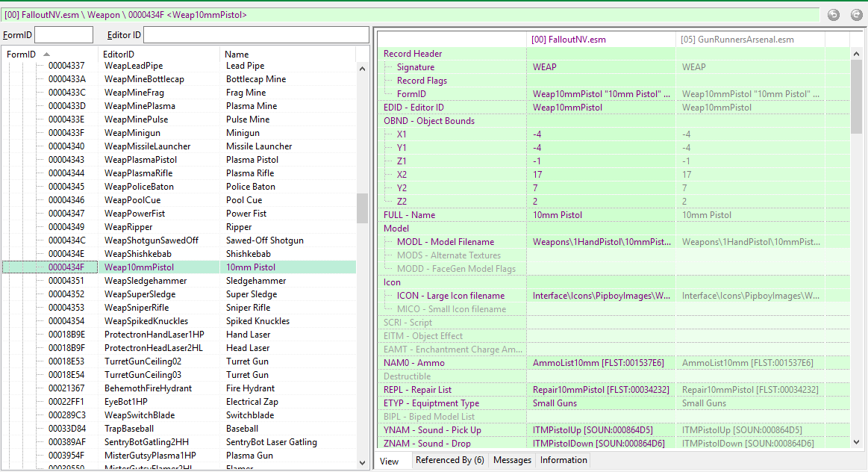Viewport: 868px width, 472px height.
Task: Click the ICON - Large Icon filename row label
Action: (x=451, y=296)
